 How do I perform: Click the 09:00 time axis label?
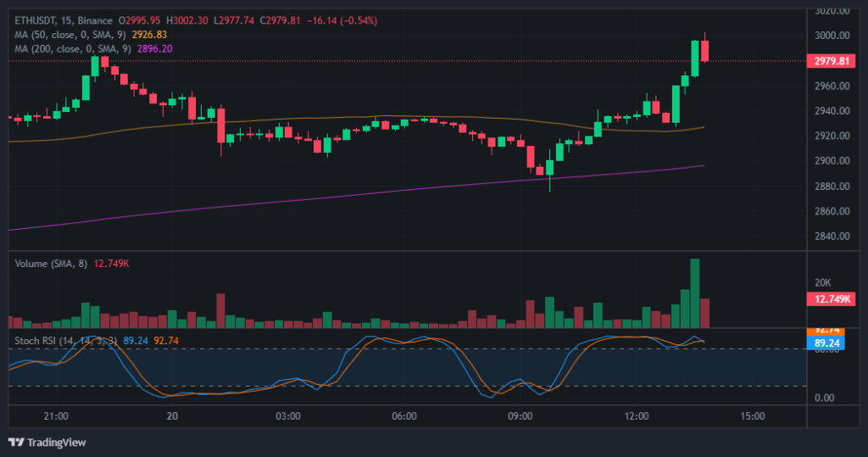pyautogui.click(x=520, y=416)
